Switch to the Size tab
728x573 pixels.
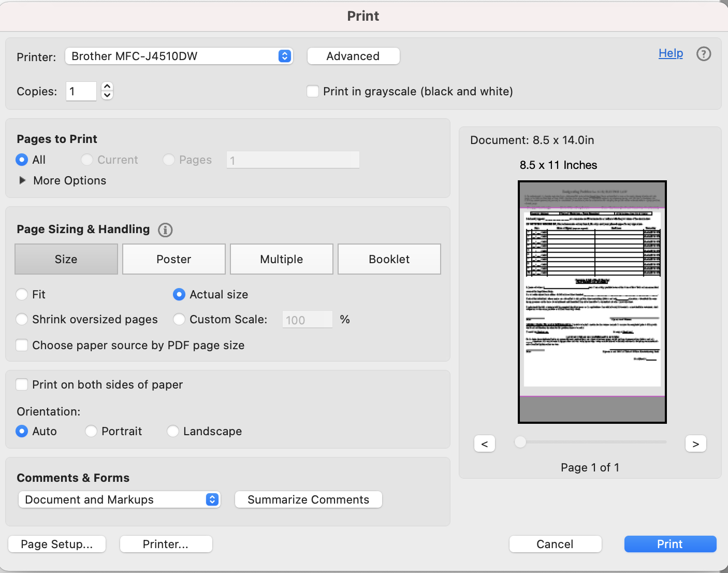coord(66,259)
